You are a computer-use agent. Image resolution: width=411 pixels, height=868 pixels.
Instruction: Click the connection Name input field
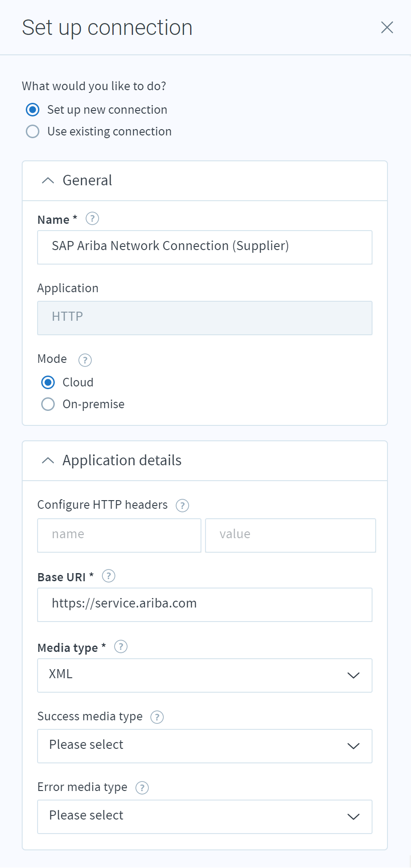[x=205, y=247]
